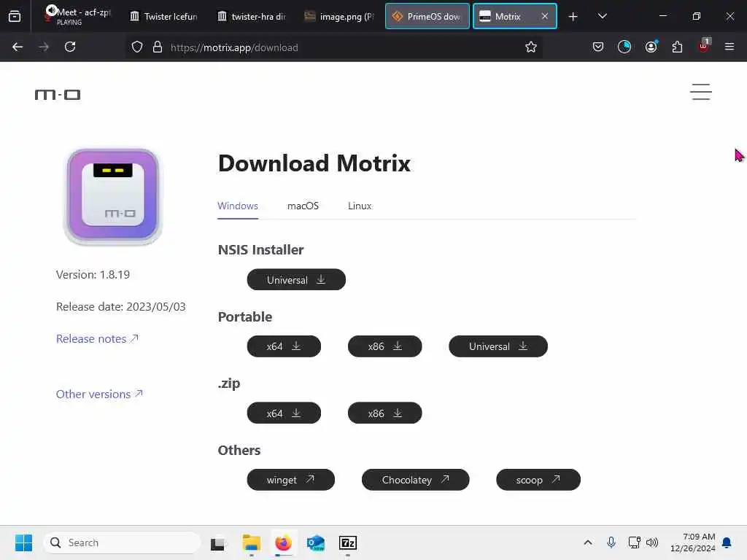Download .zip x86 build
The height and width of the screenshot is (560, 747).
click(385, 413)
